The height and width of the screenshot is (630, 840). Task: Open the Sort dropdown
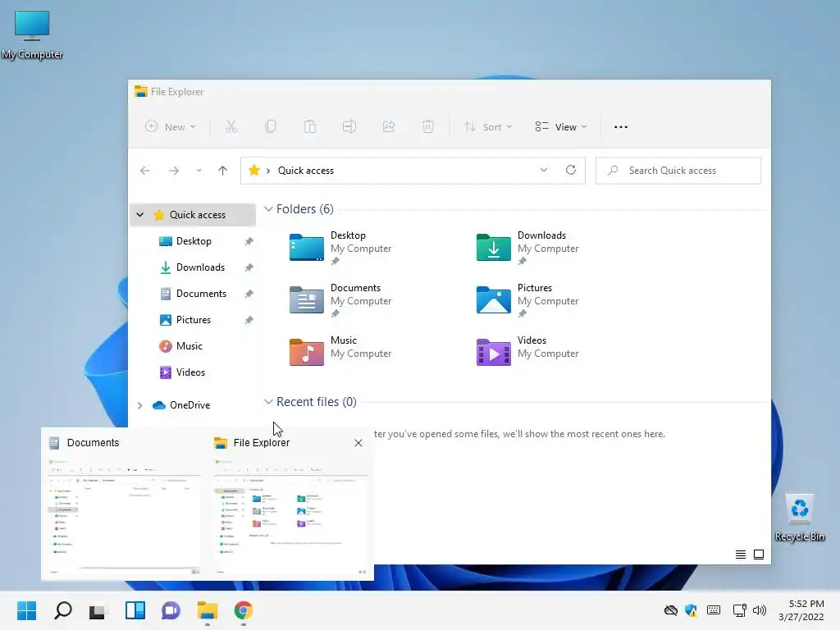pos(488,127)
